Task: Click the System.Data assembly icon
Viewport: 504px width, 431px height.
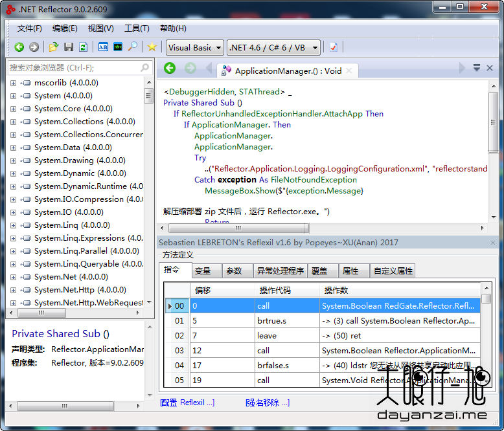Action: click(26, 148)
